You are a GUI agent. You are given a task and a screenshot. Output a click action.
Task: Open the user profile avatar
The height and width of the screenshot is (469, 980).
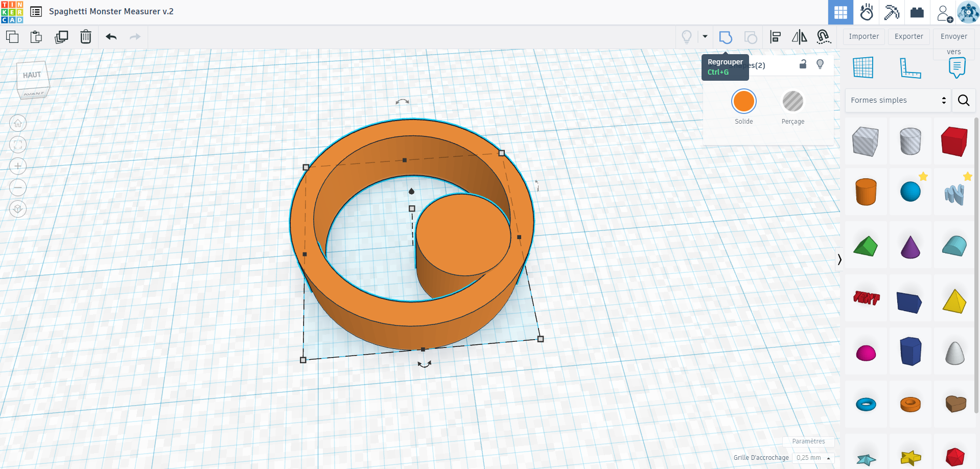point(968,12)
